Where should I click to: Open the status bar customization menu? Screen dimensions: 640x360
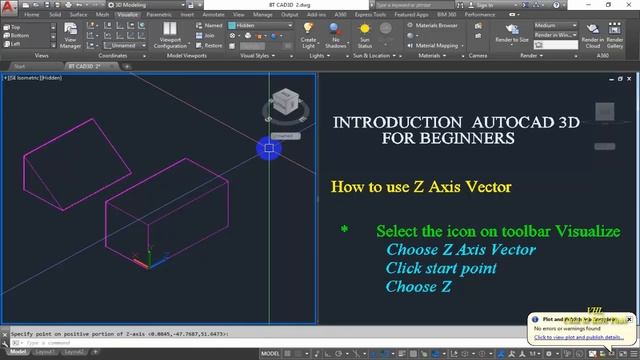click(634, 354)
